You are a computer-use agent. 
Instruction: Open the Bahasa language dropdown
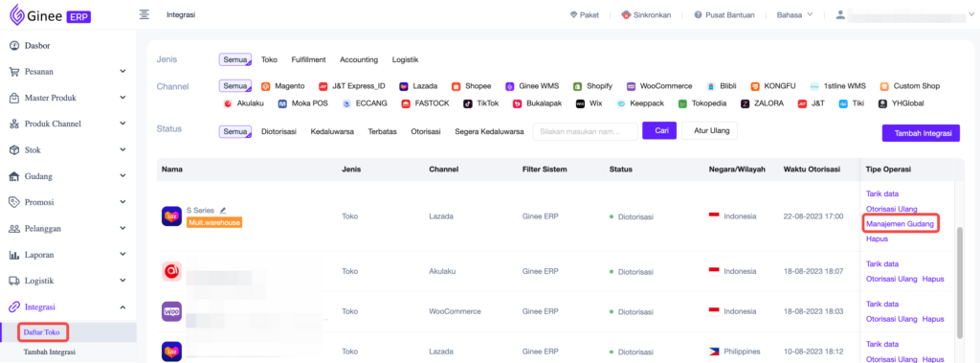point(795,15)
